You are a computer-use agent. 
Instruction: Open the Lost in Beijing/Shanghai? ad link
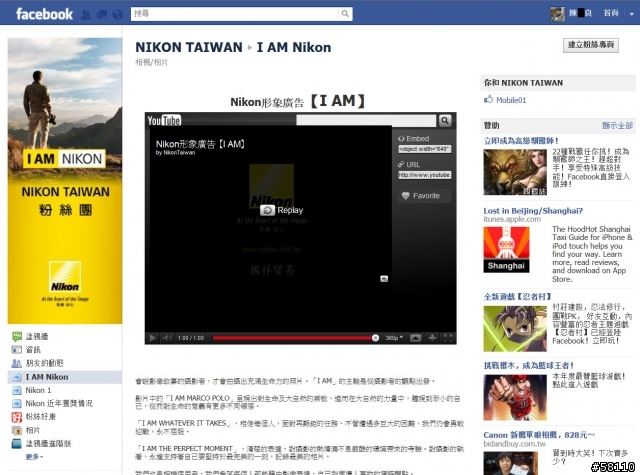tap(533, 211)
